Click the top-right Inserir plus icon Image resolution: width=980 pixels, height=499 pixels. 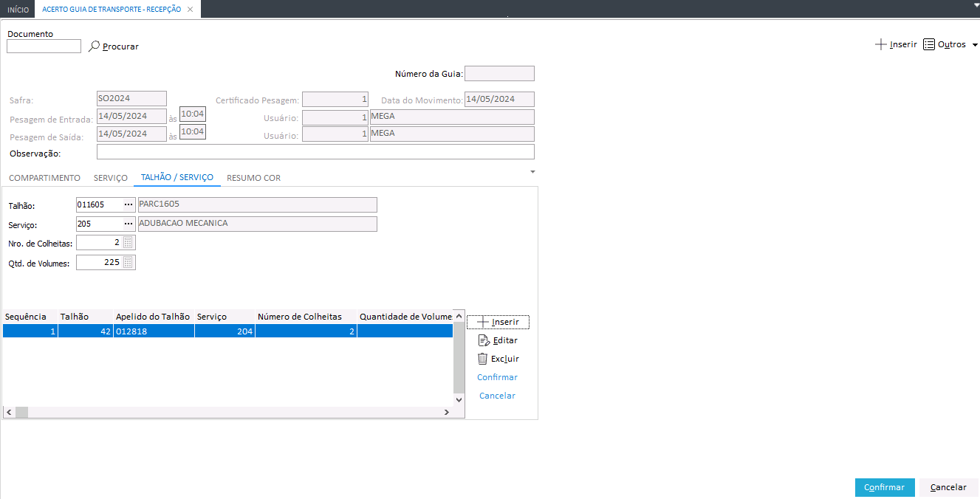880,44
